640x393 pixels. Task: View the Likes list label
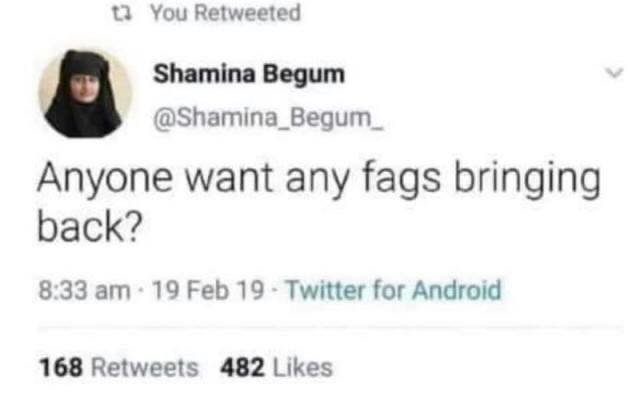click(x=302, y=367)
